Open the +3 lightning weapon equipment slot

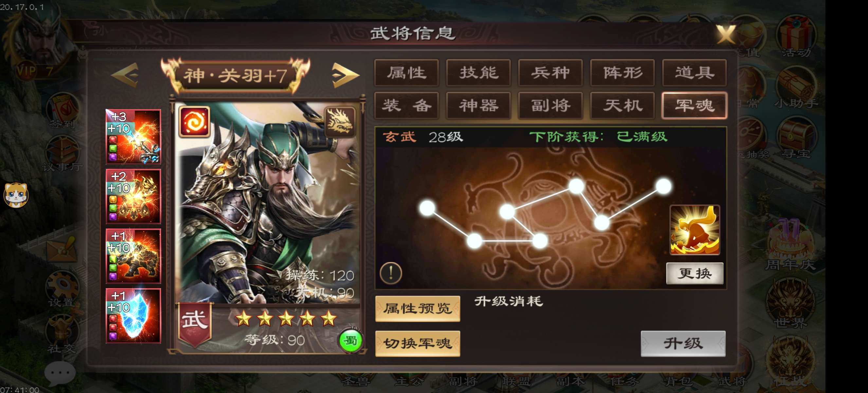tap(134, 137)
